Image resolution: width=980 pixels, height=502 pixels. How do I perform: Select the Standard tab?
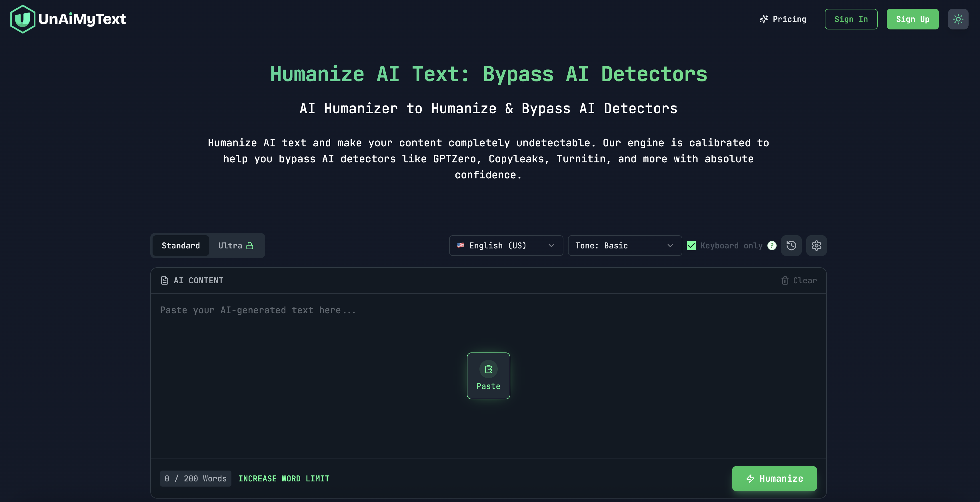(181, 246)
